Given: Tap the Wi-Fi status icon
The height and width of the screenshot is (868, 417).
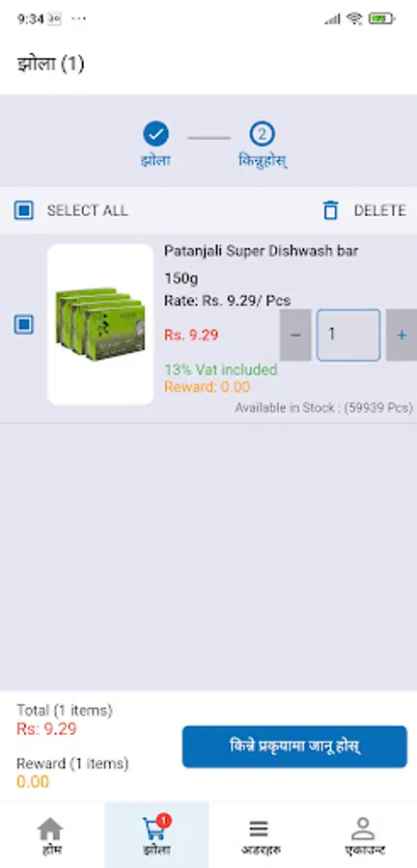Looking at the screenshot, I should [x=354, y=19].
